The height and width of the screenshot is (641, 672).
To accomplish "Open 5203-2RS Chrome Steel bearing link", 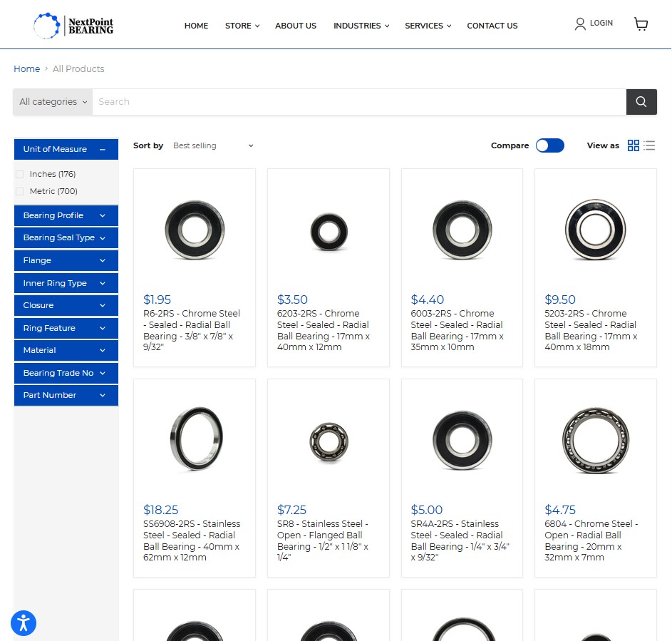I will pos(591,330).
